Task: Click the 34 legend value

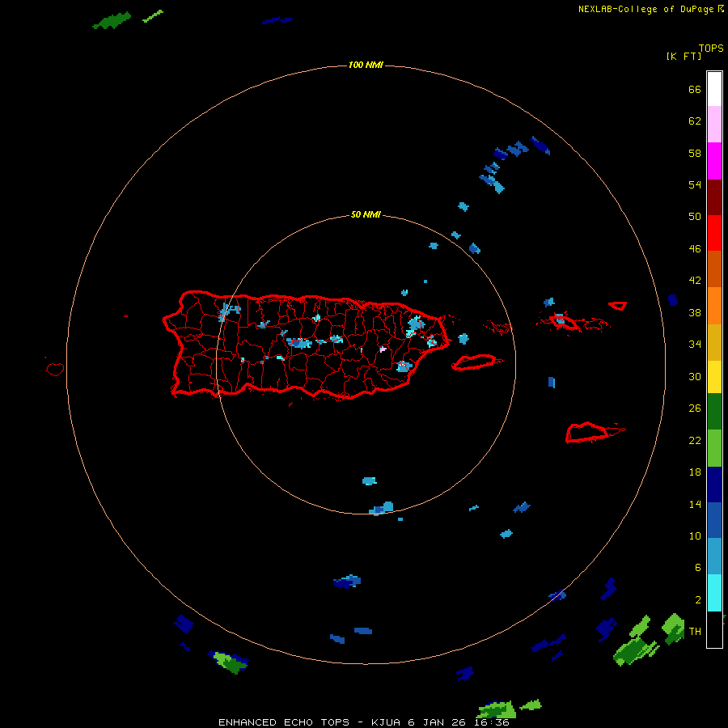Action: [x=695, y=344]
